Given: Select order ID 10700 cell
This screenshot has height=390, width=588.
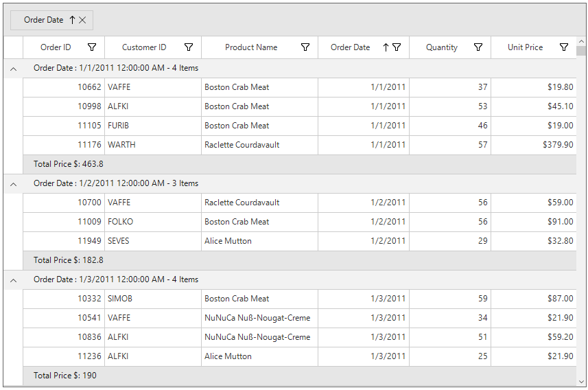Looking at the screenshot, I should coord(64,203).
